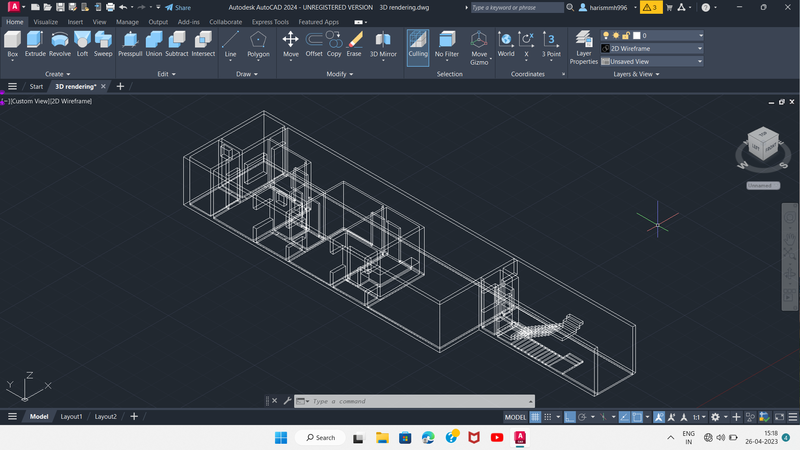Open the customize command line wrench icon
800x450 pixels.
(287, 401)
